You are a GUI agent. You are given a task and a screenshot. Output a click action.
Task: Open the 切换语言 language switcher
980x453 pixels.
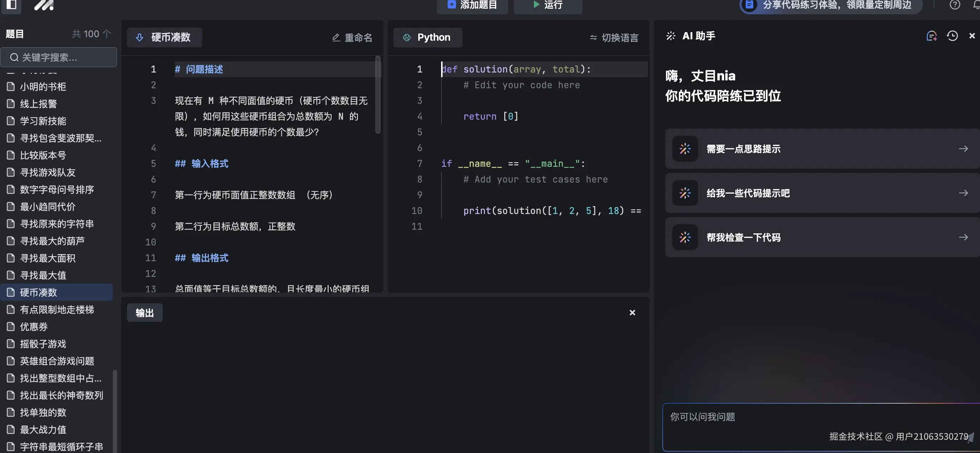click(x=613, y=37)
